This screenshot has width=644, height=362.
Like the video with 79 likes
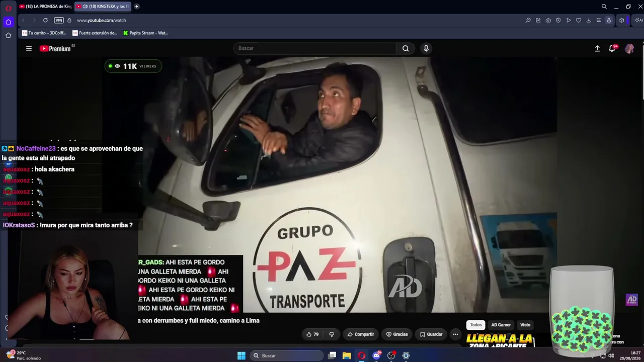click(x=312, y=334)
